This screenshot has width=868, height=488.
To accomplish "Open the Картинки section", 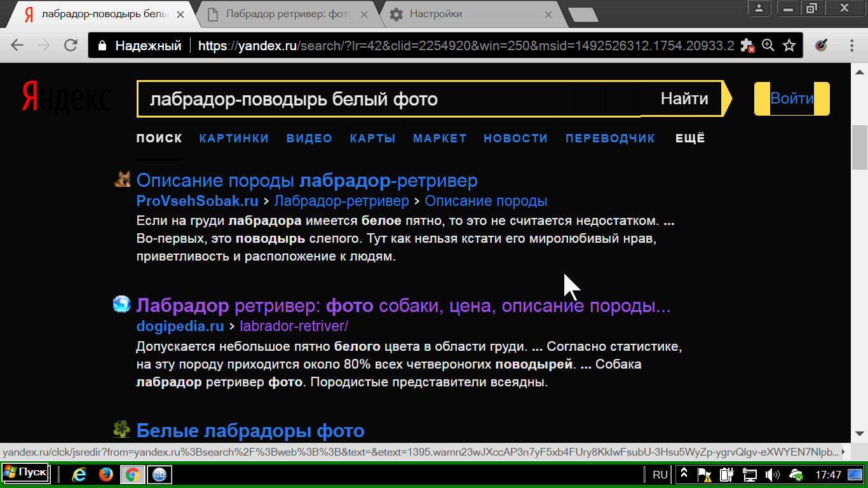I will tap(234, 139).
